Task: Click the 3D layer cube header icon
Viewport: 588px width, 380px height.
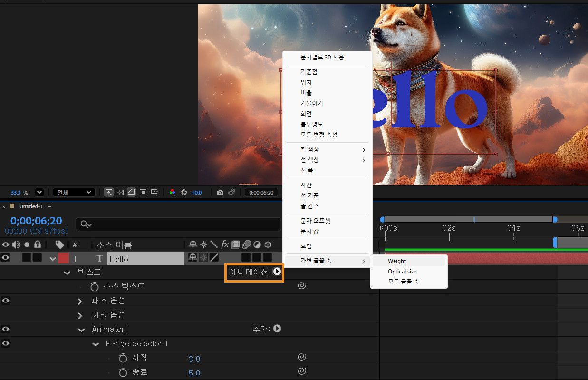Action: [268, 244]
